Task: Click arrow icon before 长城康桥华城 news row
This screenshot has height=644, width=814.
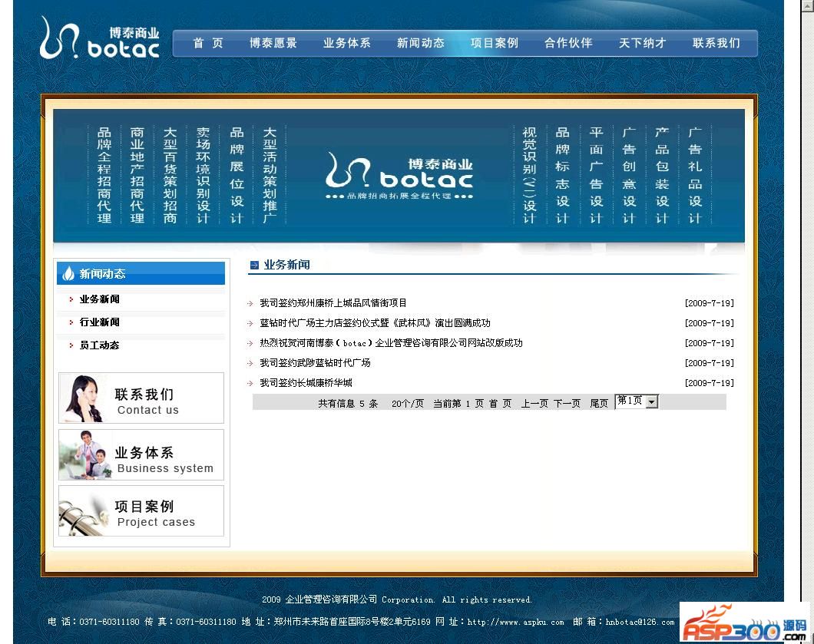Action: coord(250,384)
